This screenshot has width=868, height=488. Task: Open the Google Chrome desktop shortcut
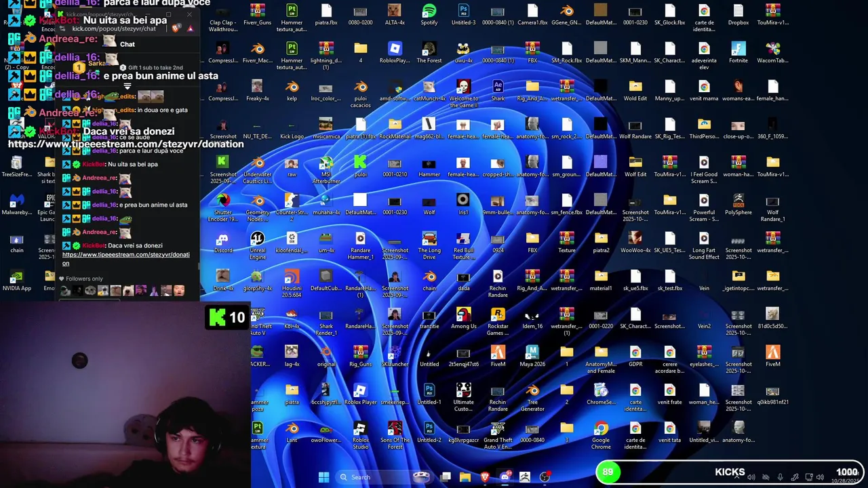pos(601,435)
